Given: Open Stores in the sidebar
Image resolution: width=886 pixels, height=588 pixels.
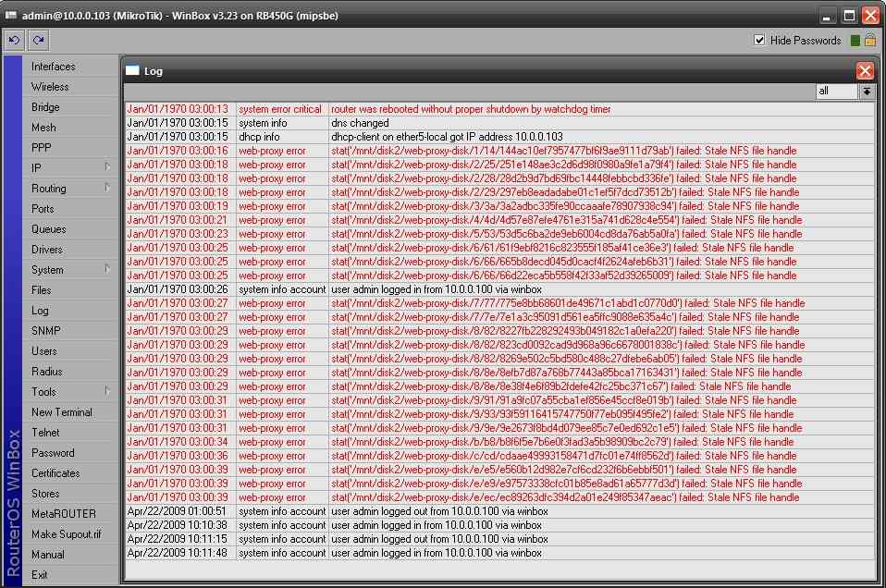Looking at the screenshot, I should (45, 493).
